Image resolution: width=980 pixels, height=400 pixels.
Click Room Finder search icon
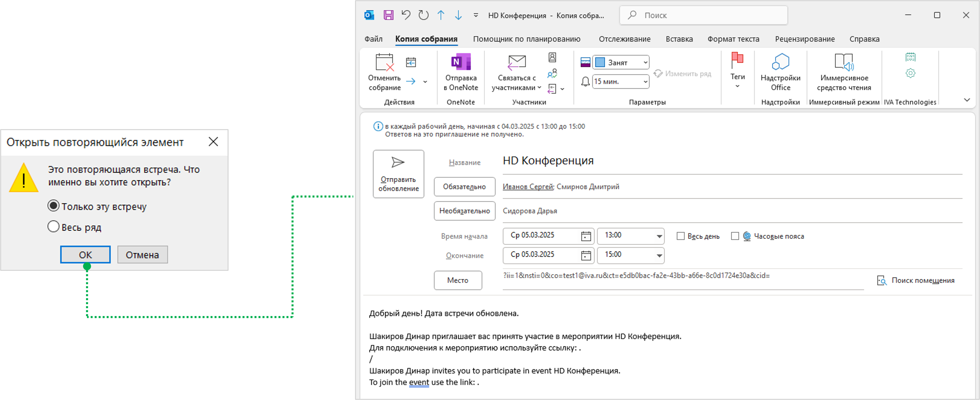point(881,281)
